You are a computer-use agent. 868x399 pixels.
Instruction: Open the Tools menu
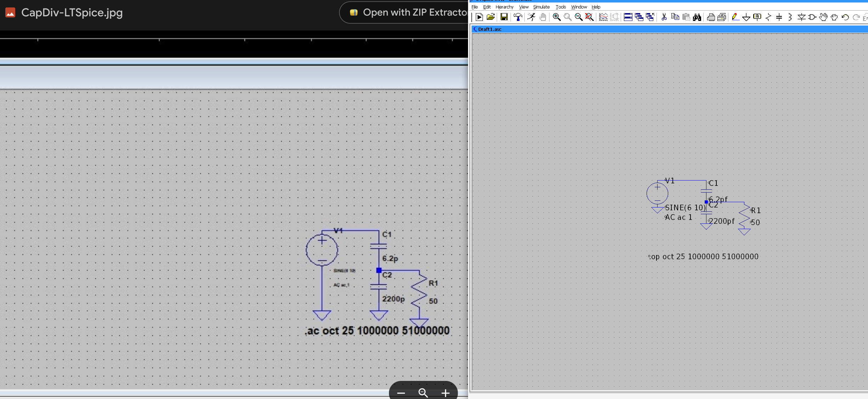pos(560,7)
